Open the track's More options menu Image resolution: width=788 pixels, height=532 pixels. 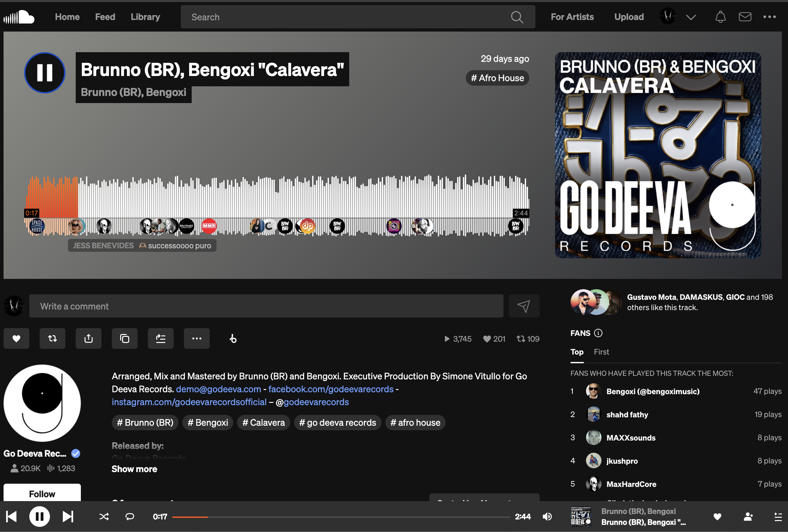pyautogui.click(x=197, y=338)
